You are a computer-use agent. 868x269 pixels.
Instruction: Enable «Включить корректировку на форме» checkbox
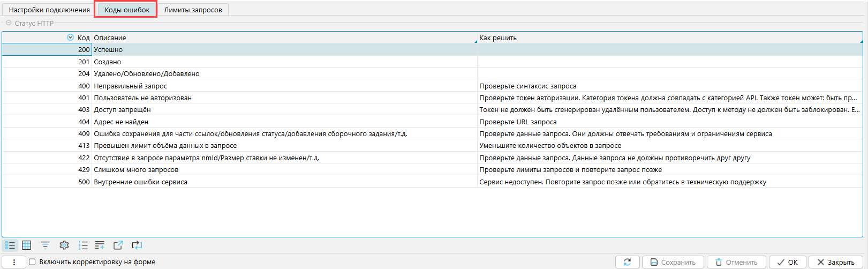[x=32, y=262]
